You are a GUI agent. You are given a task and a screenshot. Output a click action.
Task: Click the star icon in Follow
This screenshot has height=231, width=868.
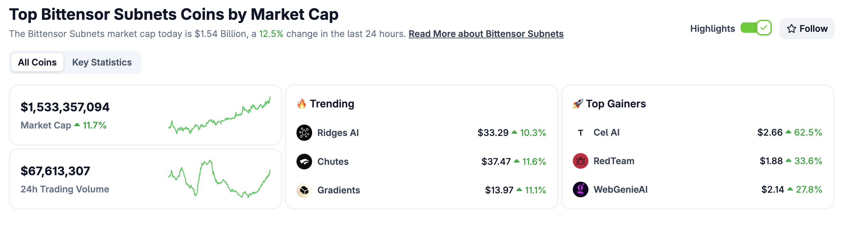791,29
